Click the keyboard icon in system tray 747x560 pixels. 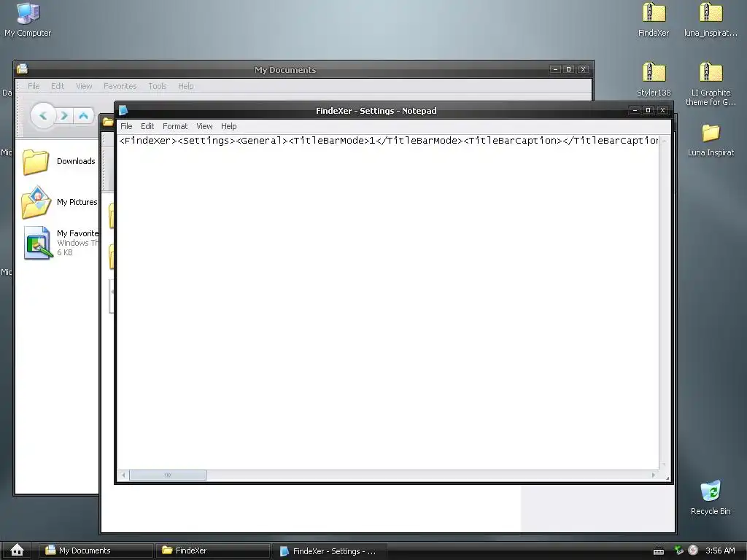[x=659, y=551]
